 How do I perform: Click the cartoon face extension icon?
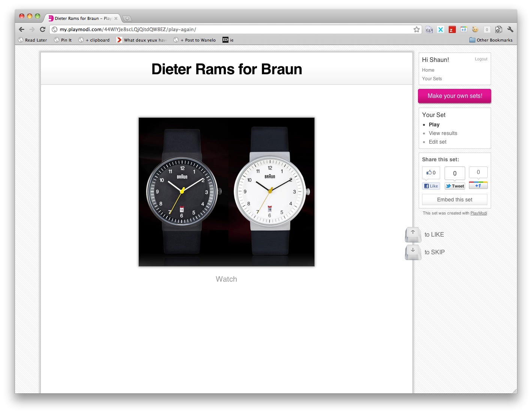[x=475, y=29]
